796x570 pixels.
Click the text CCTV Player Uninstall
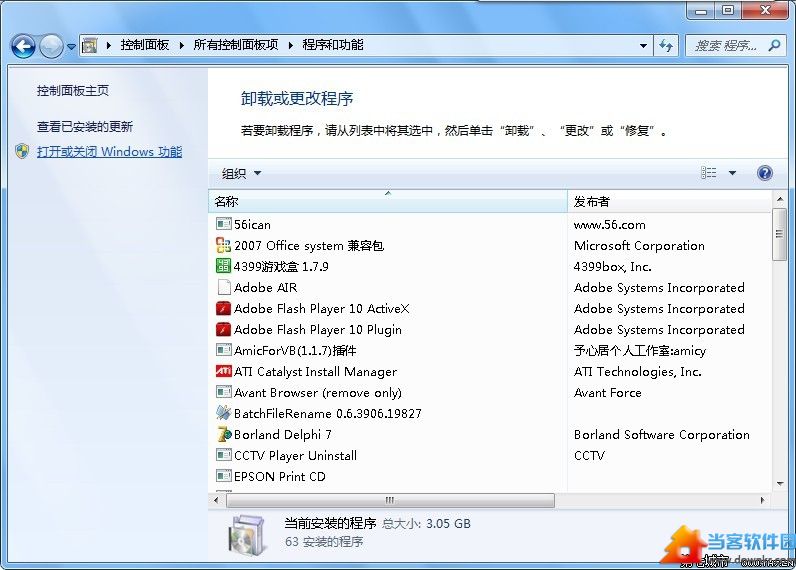pos(295,456)
